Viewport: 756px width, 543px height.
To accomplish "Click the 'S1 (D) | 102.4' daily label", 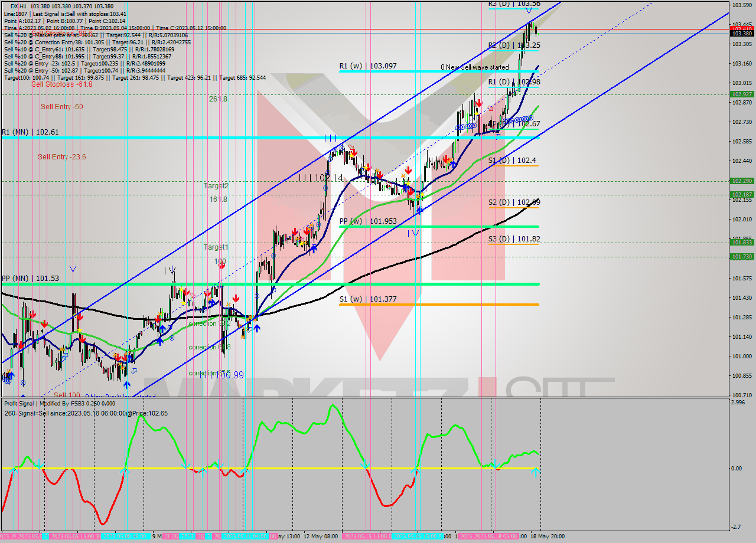I will 512,161.
